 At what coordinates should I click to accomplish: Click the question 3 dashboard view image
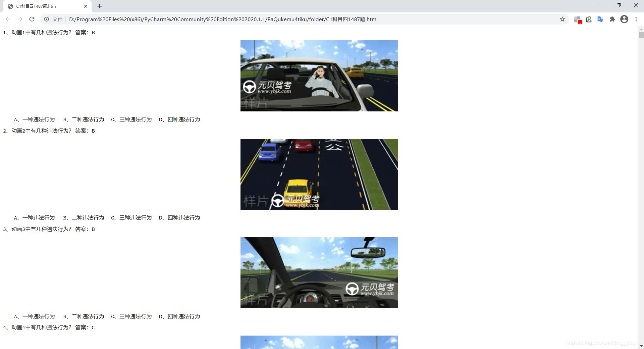(319, 272)
